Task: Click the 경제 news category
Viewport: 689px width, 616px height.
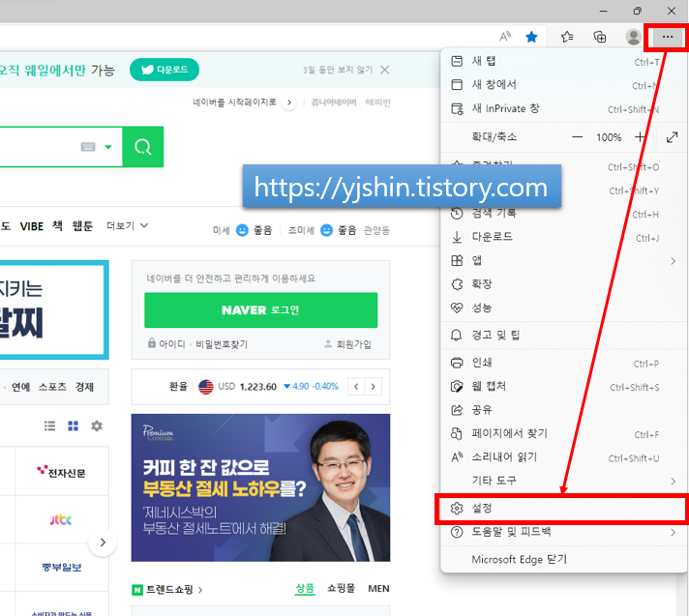Action: (84, 387)
